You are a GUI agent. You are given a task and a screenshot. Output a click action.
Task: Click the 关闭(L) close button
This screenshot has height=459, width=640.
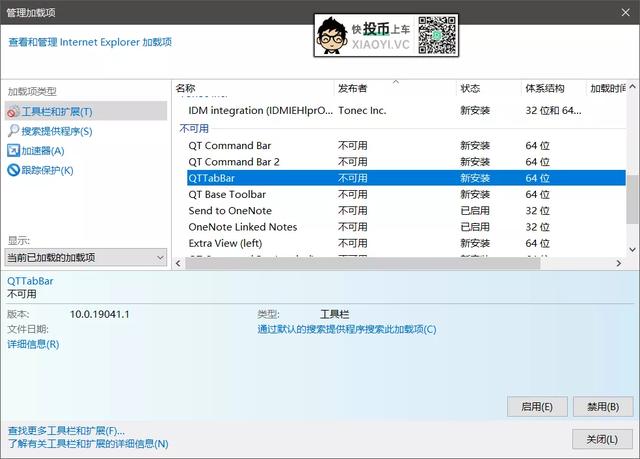602,439
